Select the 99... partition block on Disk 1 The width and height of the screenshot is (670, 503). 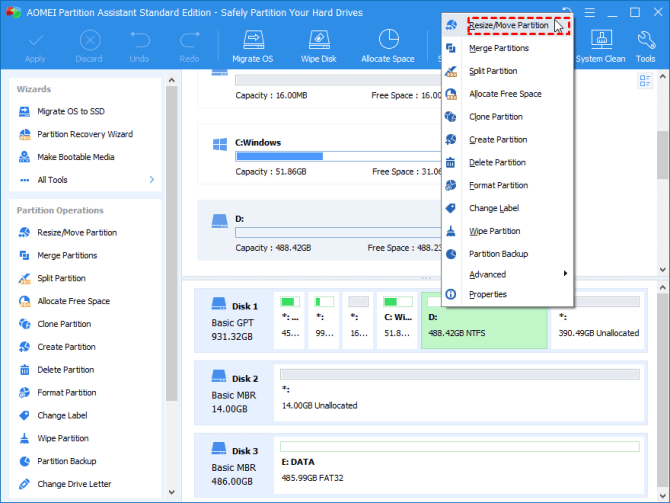tap(324, 321)
